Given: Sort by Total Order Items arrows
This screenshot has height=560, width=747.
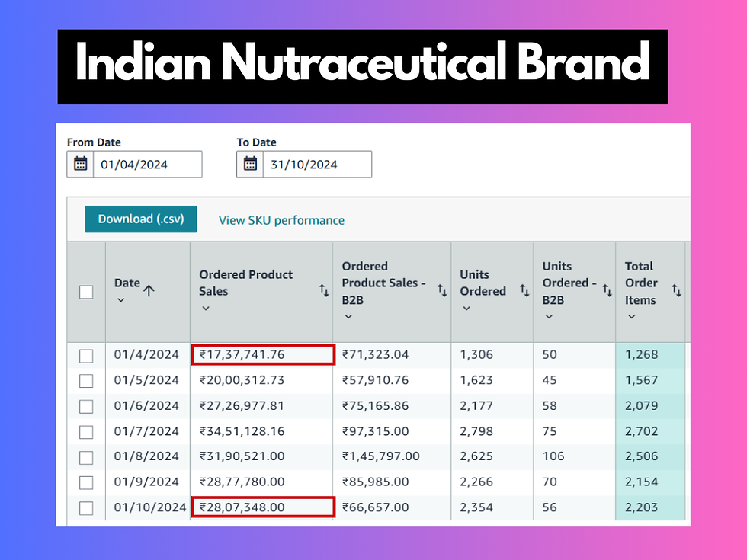Looking at the screenshot, I should click(676, 290).
